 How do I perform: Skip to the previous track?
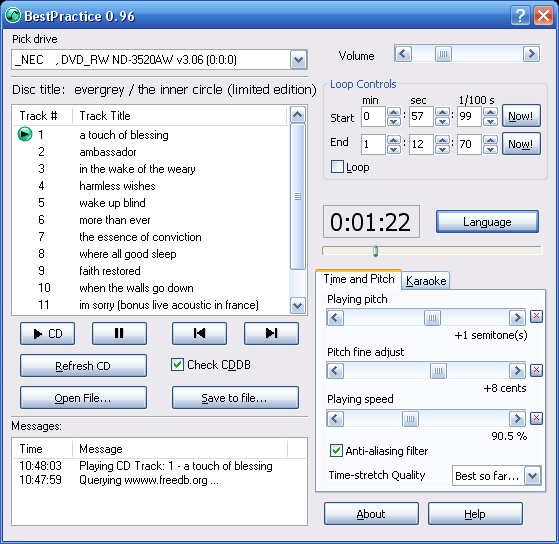(199, 334)
